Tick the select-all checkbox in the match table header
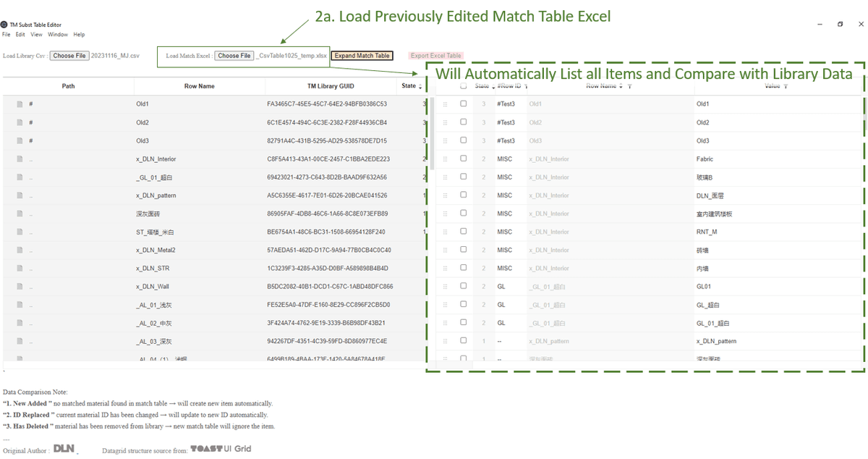The width and height of the screenshot is (868, 459). [463, 85]
